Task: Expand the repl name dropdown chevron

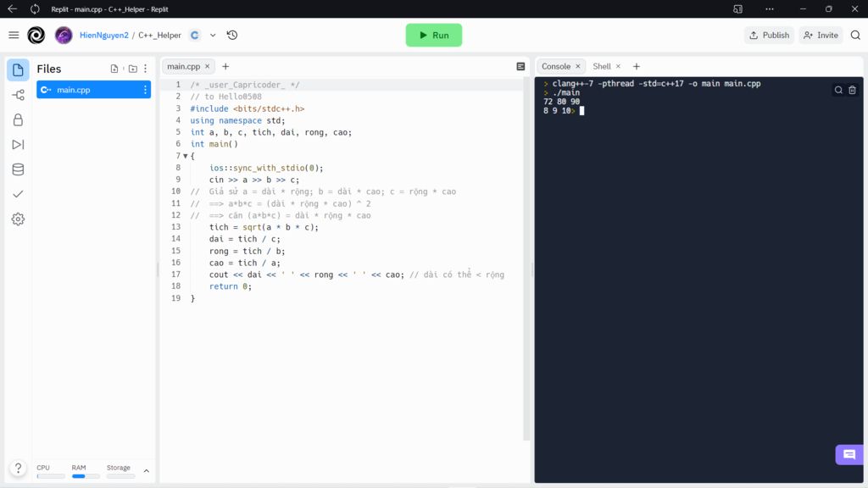Action: click(x=213, y=35)
